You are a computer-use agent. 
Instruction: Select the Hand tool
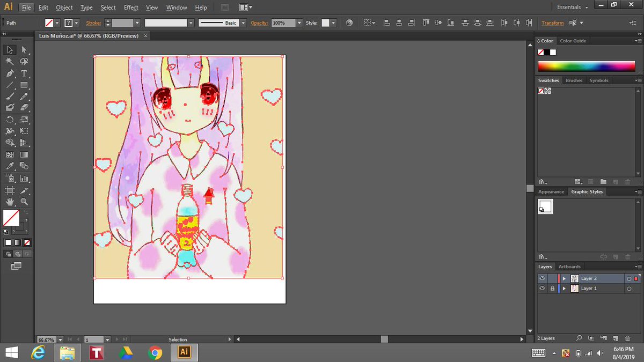10,202
